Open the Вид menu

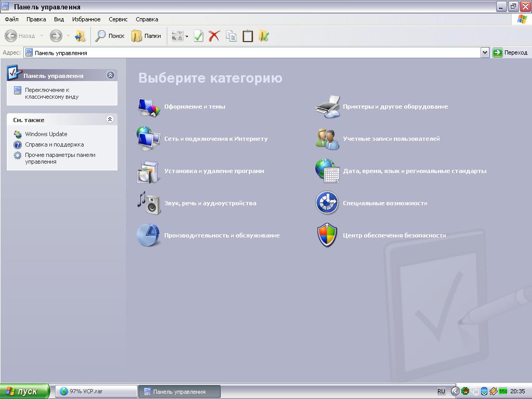pos(59,19)
